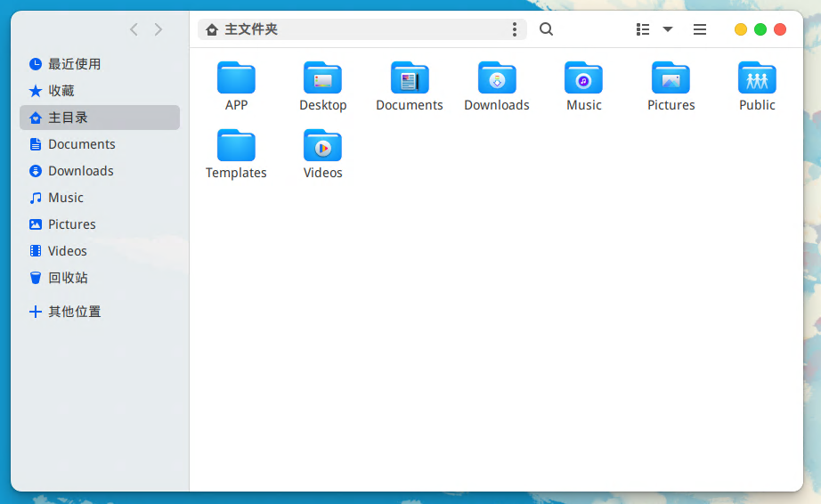Image resolution: width=821 pixels, height=504 pixels.
Task: Open the hamburger main menu
Action: (x=700, y=29)
